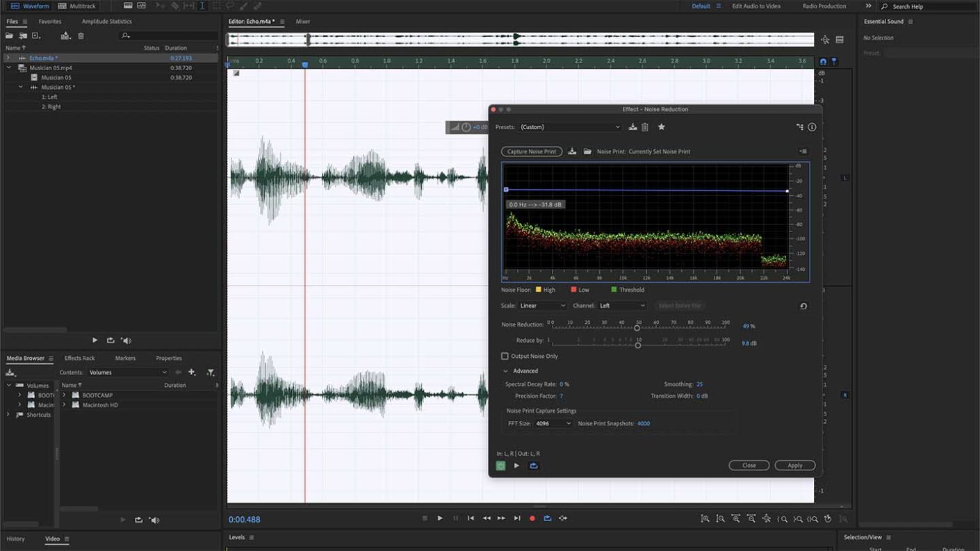Click the Record button in transport controls

[x=532, y=518]
